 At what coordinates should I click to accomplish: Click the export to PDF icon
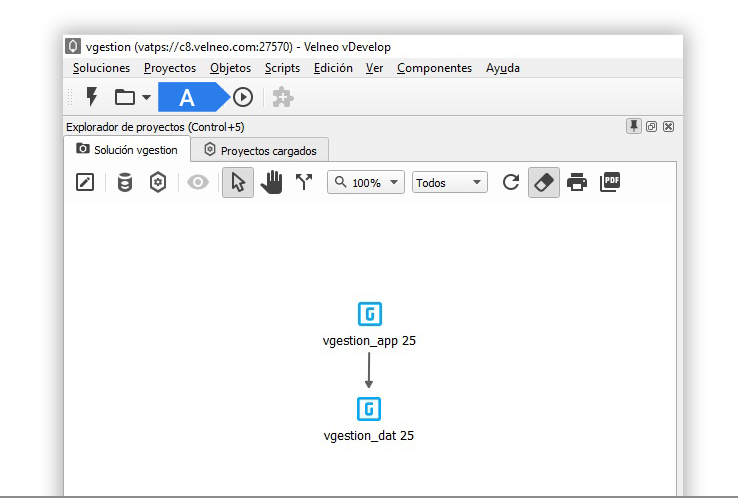click(x=610, y=182)
